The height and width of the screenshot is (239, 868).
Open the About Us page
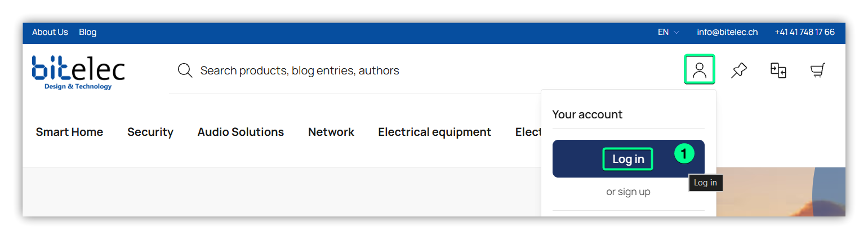50,32
